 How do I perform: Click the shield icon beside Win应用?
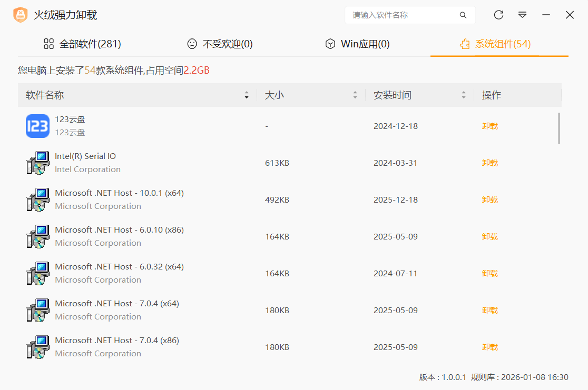coord(330,44)
